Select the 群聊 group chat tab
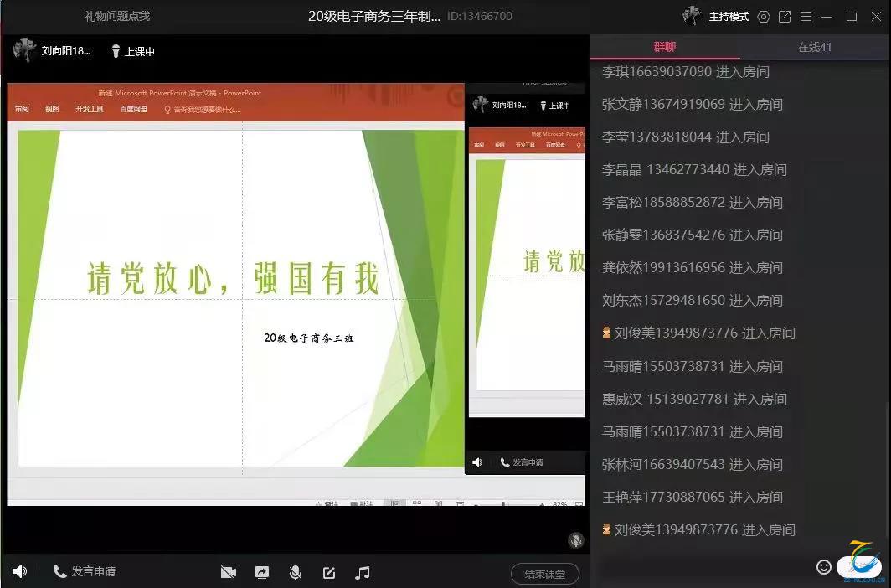This screenshot has height=588, width=891. [x=665, y=47]
